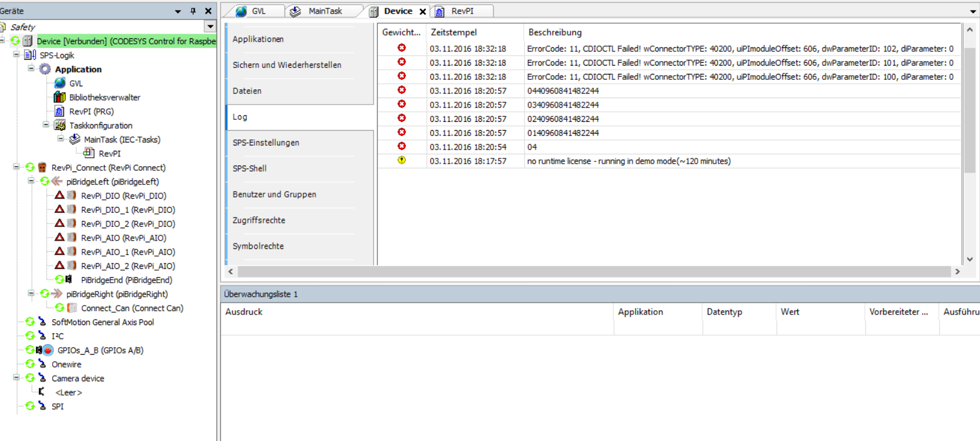Click the RevPi_Connect device icon
Viewport: 980px width, 441px height.
point(42,167)
